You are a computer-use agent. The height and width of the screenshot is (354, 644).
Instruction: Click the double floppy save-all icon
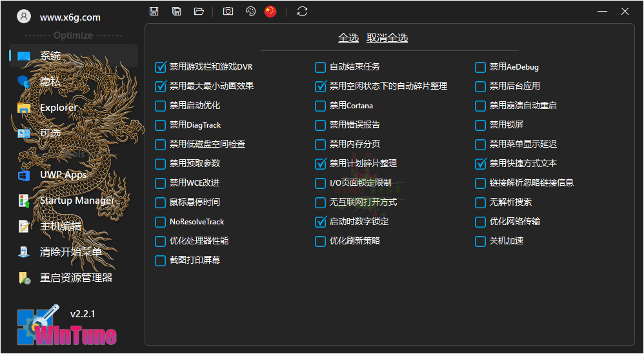[176, 11]
